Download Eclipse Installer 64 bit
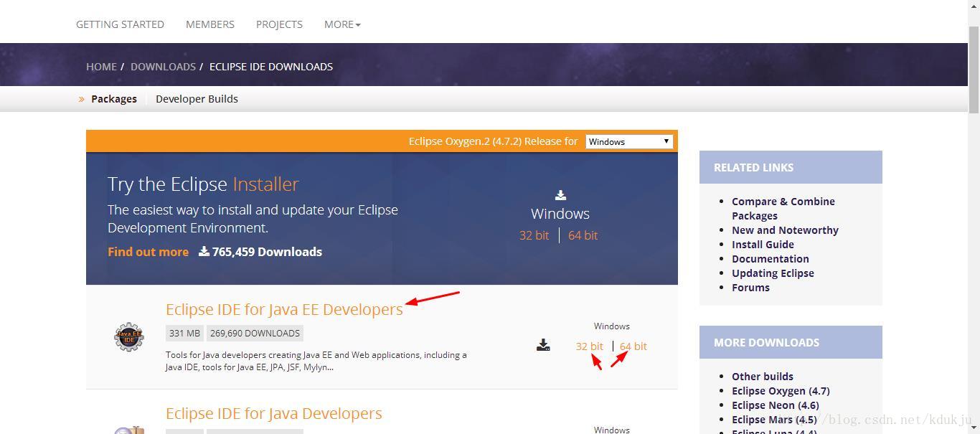 583,235
